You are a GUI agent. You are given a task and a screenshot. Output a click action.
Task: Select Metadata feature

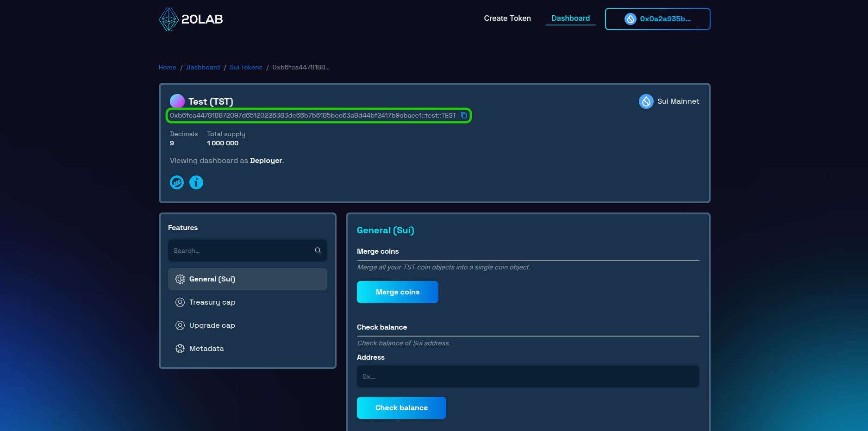pos(248,349)
